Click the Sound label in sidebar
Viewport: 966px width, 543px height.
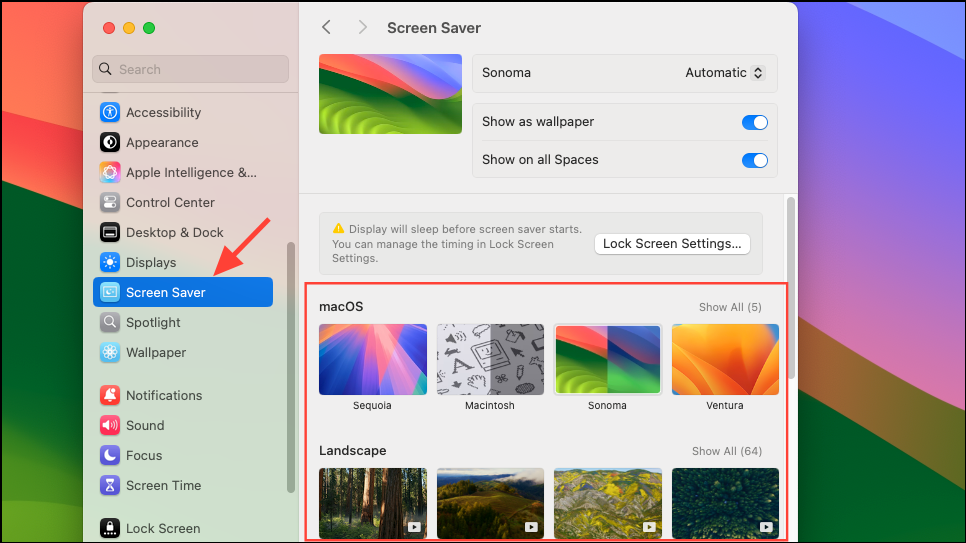145,425
